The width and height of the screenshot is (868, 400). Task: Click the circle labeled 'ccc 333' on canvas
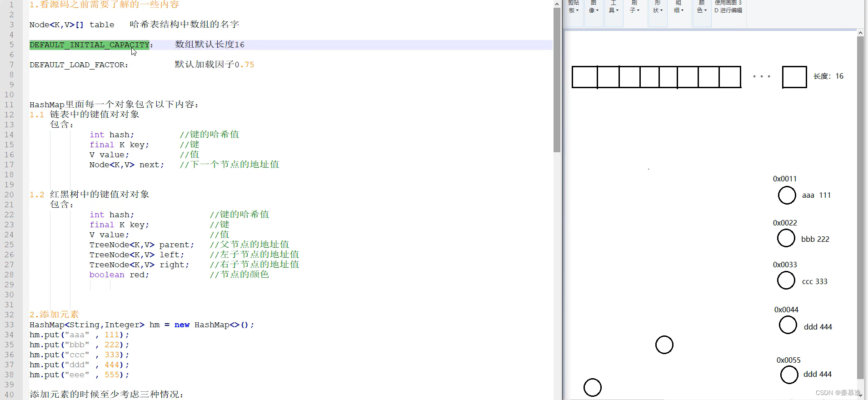coord(786,280)
